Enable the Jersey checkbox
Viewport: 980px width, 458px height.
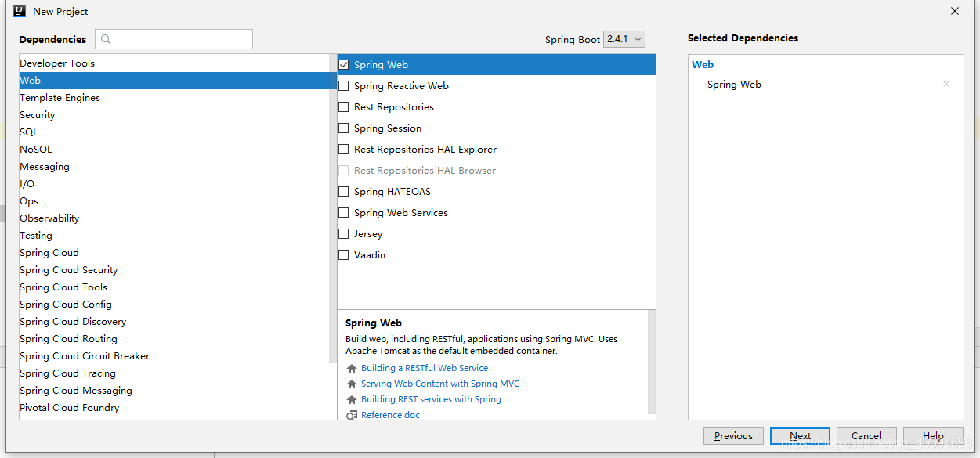pyautogui.click(x=343, y=233)
